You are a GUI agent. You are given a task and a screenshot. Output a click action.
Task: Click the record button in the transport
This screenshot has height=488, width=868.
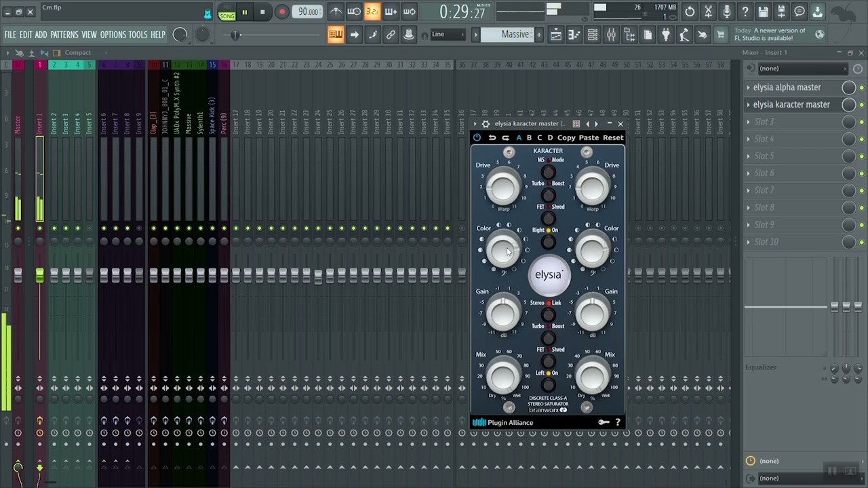[281, 12]
